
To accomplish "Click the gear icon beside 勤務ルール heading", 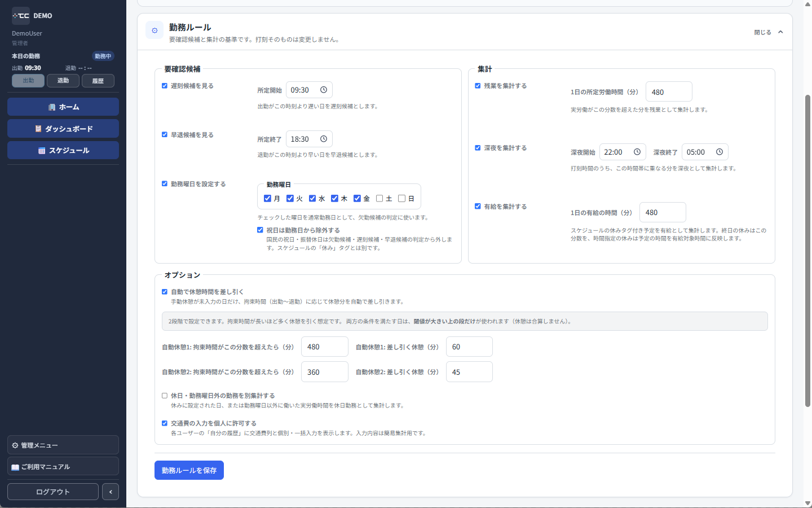I will click(155, 30).
